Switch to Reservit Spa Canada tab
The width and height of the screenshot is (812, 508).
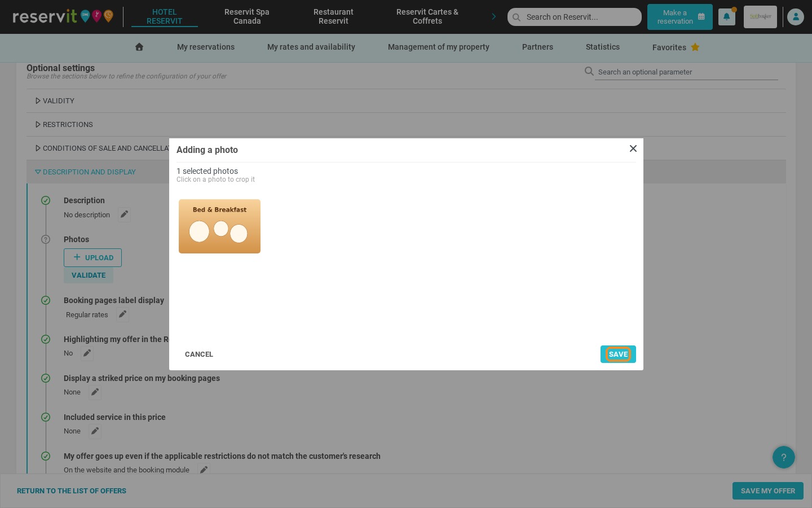tap(247, 16)
